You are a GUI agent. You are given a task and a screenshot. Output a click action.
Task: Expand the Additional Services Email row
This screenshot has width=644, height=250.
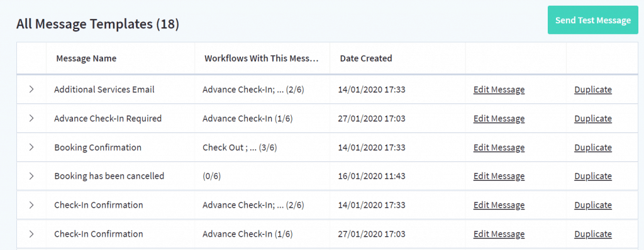click(31, 89)
